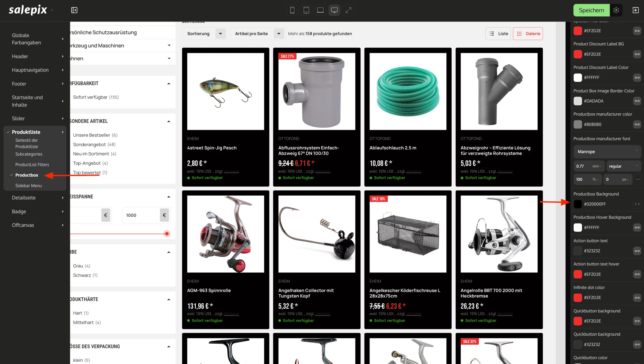Open 4street Spin-Jig Pesch product title
Image resolution: width=644 pixels, height=364 pixels.
click(x=212, y=148)
